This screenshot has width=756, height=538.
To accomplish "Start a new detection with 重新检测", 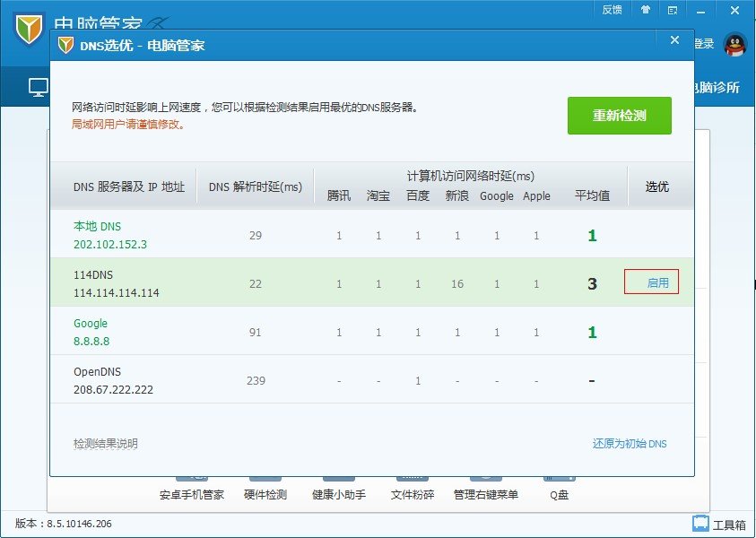I will pyautogui.click(x=619, y=115).
